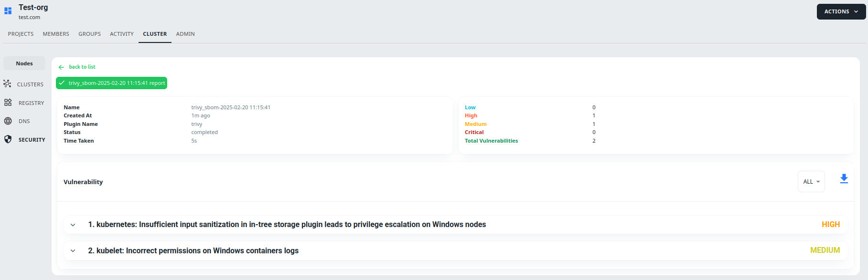Viewport: 868px width, 280px height.
Task: Go to the DNS sidebar label
Action: click(x=24, y=121)
